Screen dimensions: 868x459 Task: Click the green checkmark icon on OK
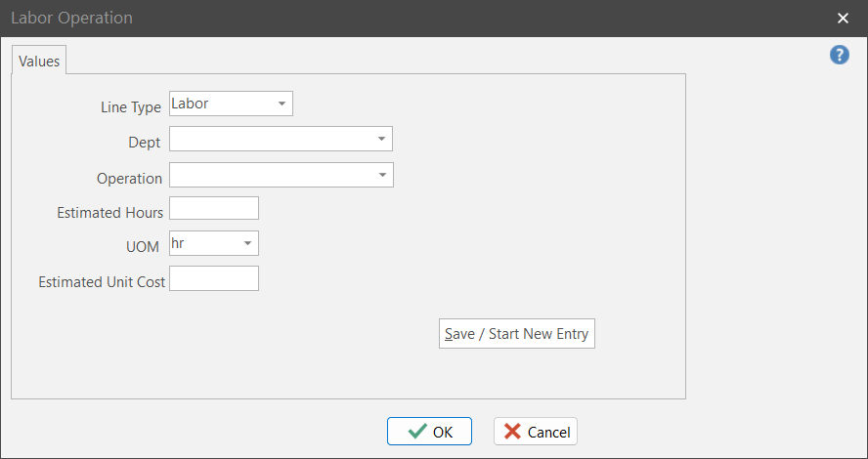[417, 432]
